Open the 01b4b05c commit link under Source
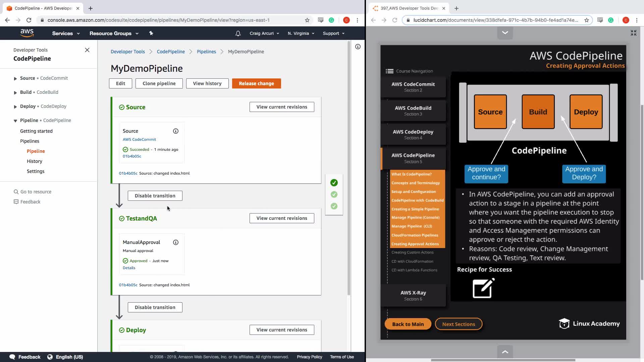The height and width of the screenshot is (362, 644). (132, 156)
